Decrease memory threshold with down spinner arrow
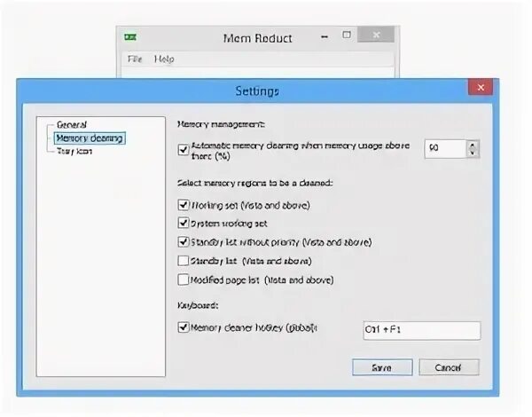The width and height of the screenshot is (532, 417). pos(473,153)
